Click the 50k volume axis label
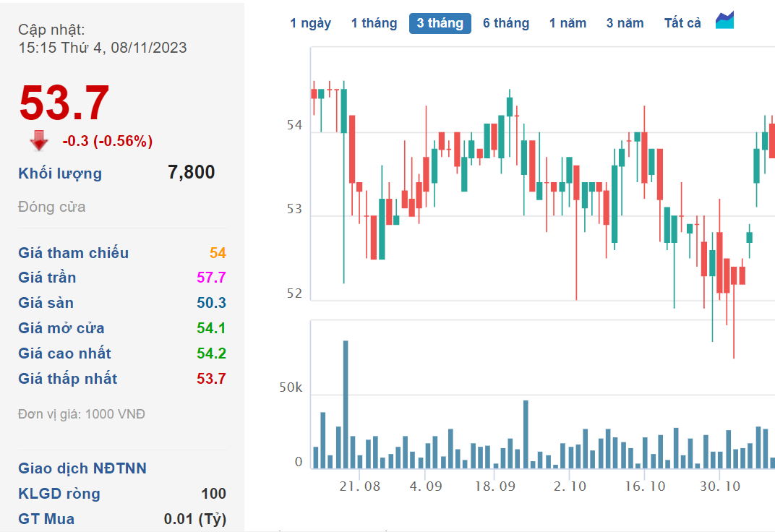 click(291, 389)
